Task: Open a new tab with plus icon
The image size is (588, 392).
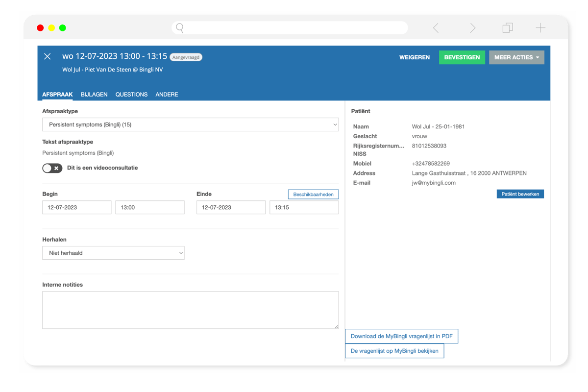Action: pyautogui.click(x=540, y=28)
